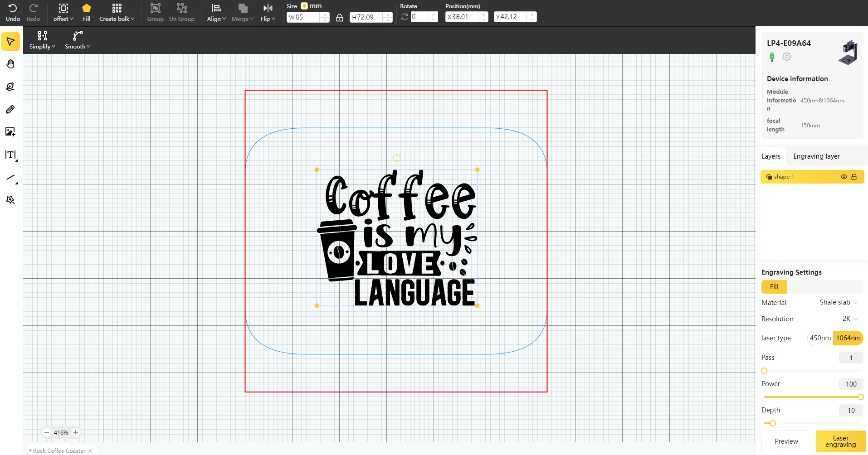This screenshot has height=455, width=868.
Task: Click the rotate angle input field
Action: pos(420,17)
